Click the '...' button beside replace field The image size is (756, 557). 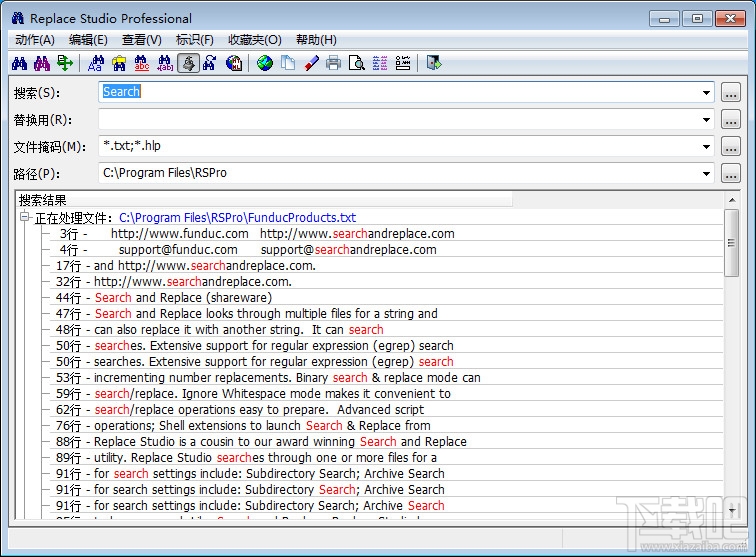pyautogui.click(x=731, y=120)
